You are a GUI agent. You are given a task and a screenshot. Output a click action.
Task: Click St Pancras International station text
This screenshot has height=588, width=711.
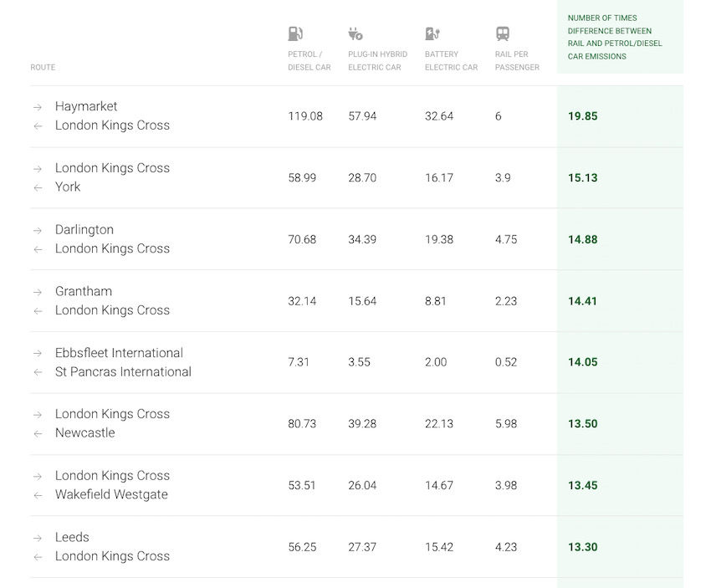(x=123, y=372)
